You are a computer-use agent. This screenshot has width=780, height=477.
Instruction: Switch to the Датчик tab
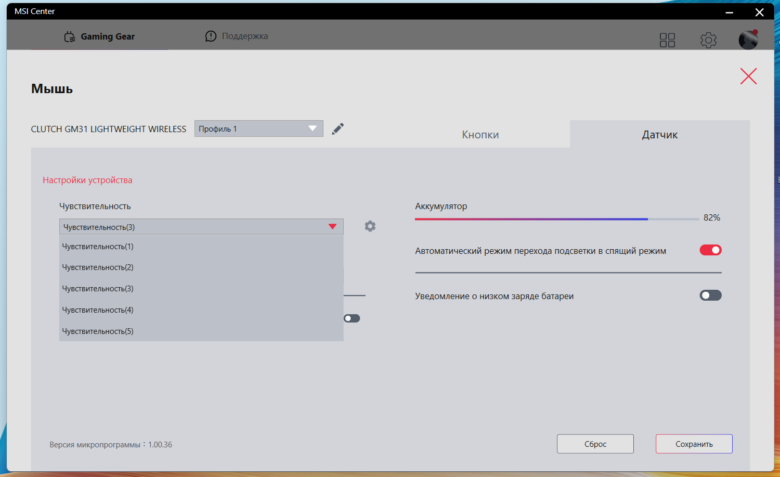[660, 134]
